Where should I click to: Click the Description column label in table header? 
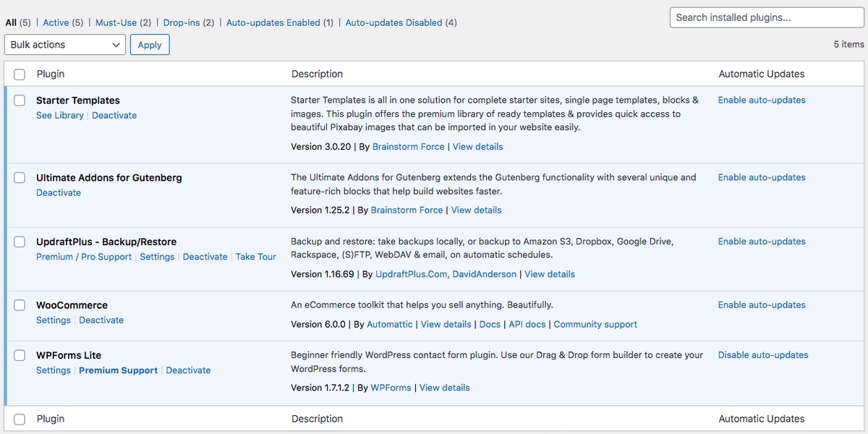[317, 74]
